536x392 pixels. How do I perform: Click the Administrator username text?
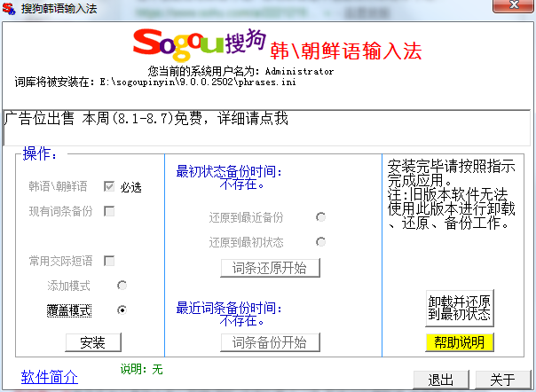[x=299, y=71]
